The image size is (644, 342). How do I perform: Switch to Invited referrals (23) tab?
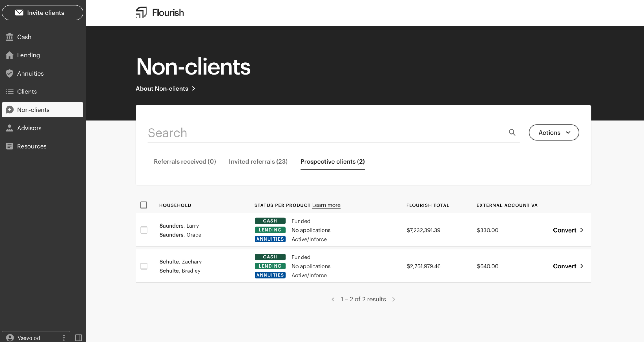[258, 161]
